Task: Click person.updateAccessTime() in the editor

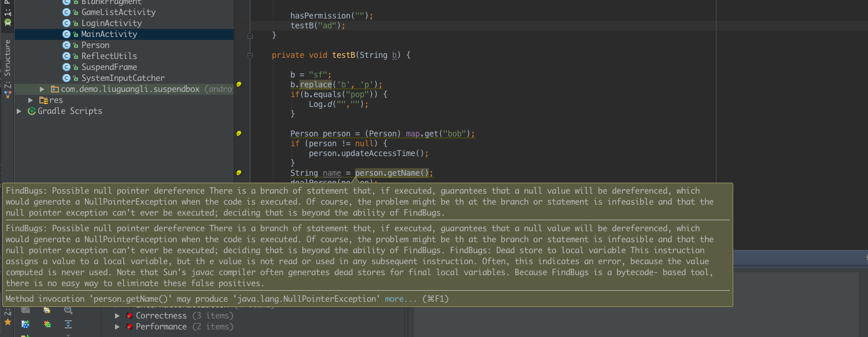Action: [368, 153]
